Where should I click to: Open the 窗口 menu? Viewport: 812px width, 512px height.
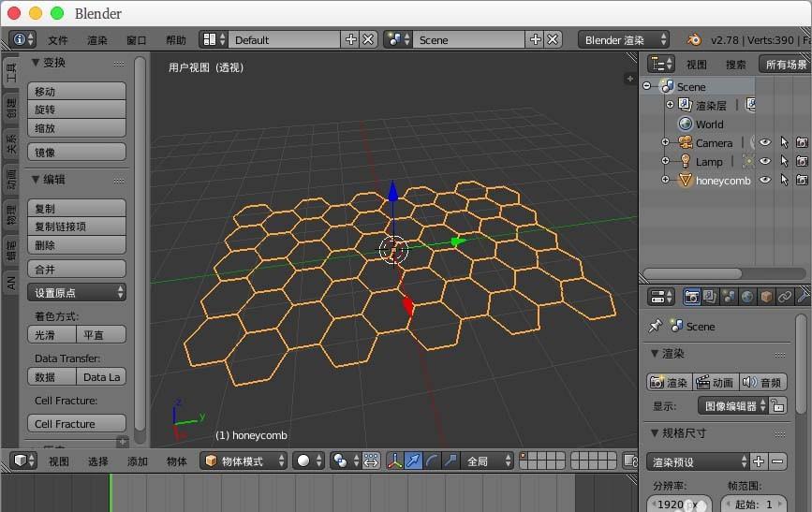tap(136, 40)
